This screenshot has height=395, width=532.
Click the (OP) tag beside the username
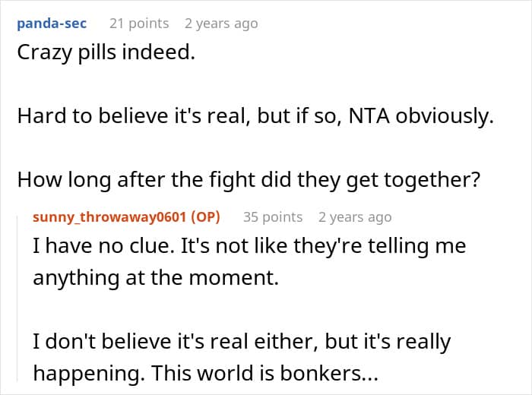pos(206,217)
